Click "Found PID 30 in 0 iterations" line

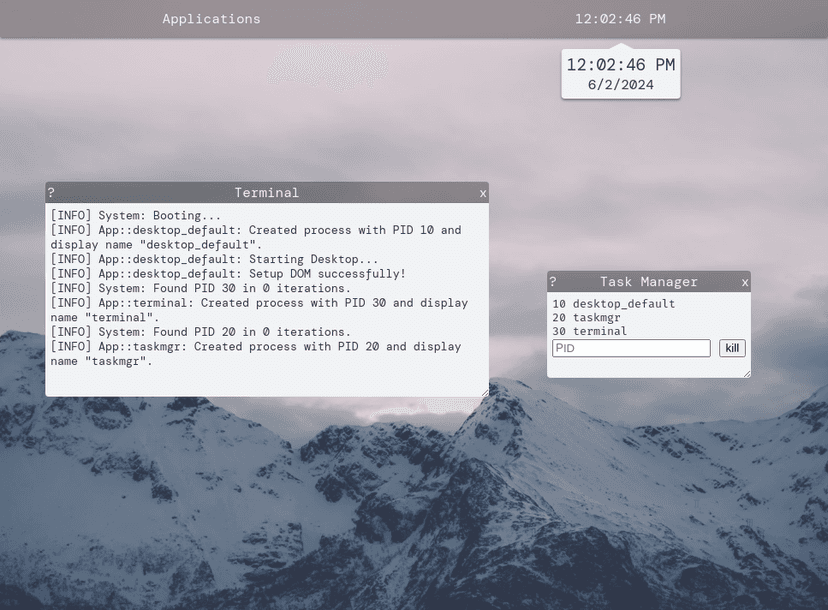pyautogui.click(x=201, y=288)
